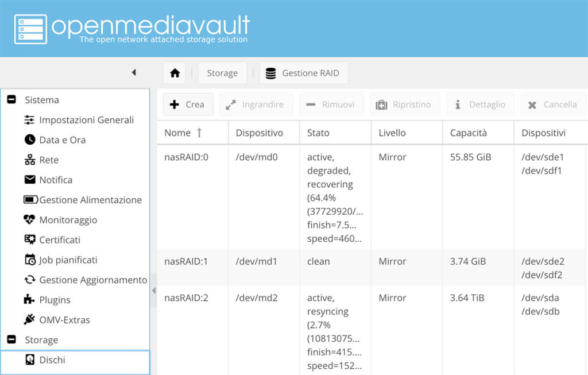This screenshot has height=375, width=588.
Task: Open Rete network icon
Action: (x=29, y=160)
